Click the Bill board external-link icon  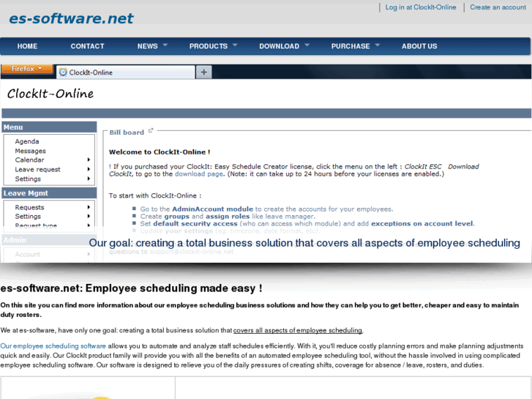[x=151, y=130]
